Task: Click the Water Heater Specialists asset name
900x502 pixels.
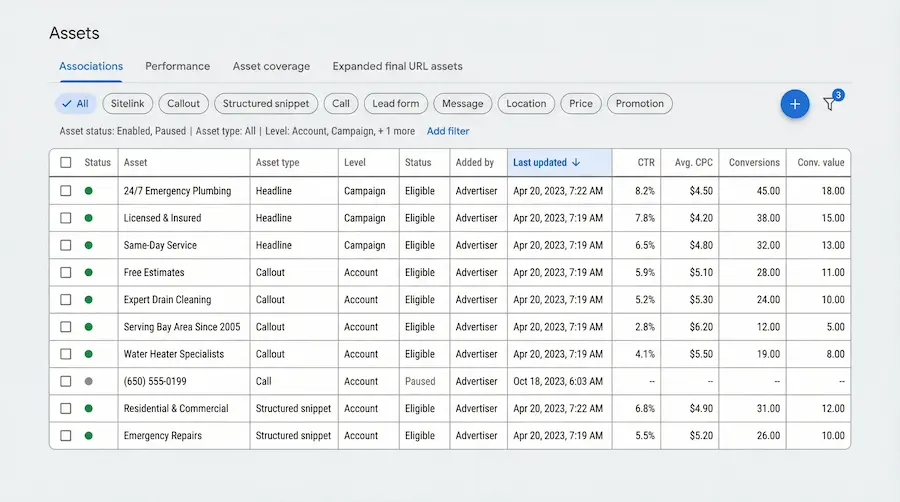Action: [x=174, y=354]
